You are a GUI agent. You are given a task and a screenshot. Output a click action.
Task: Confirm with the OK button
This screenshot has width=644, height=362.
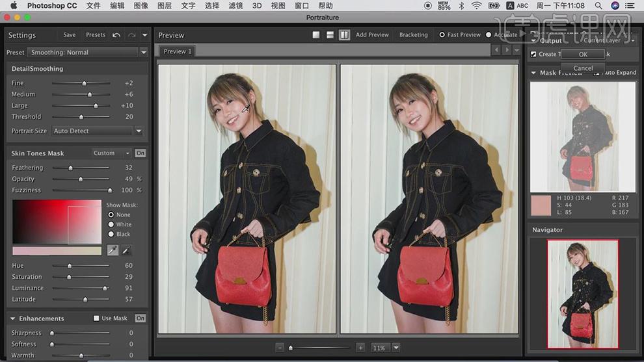click(x=583, y=54)
